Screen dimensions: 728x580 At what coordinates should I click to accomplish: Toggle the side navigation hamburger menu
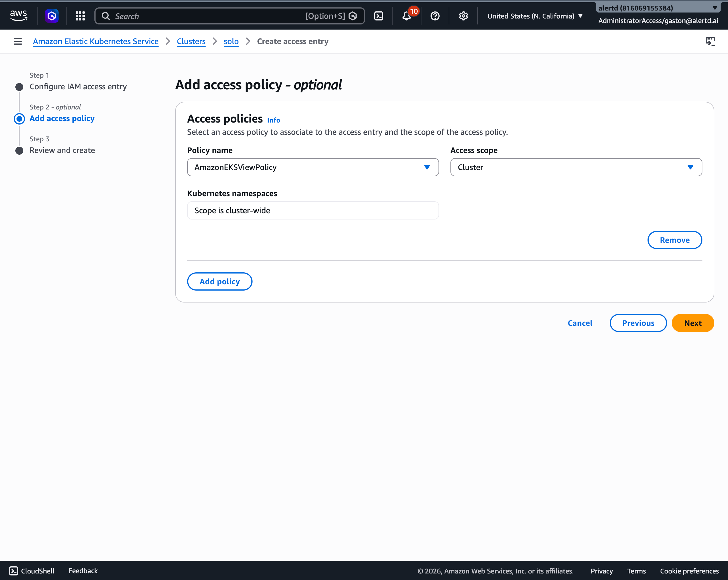[x=18, y=41]
